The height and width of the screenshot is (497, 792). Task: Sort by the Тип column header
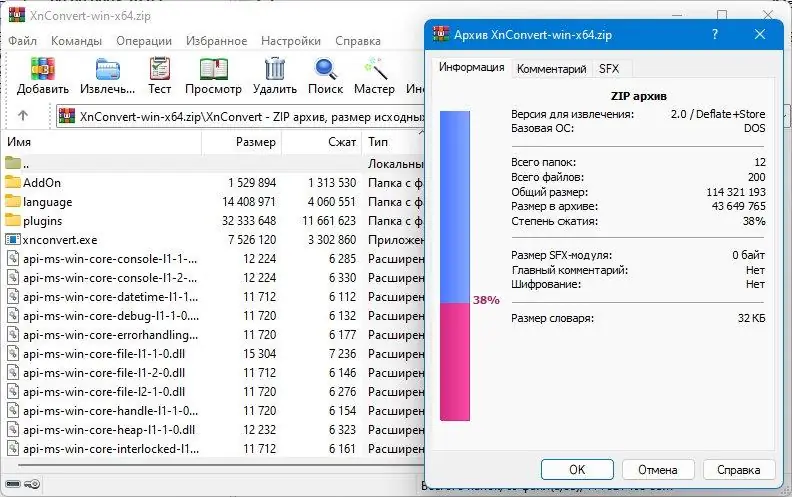click(x=393, y=142)
